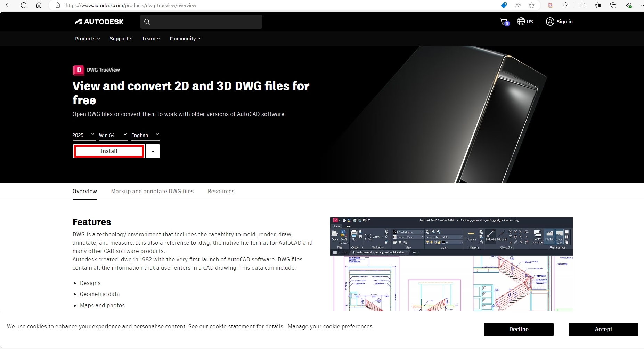This screenshot has width=644, height=349.
Task: Open the DWG TrueView screenshot thumbnail
Action: tap(451, 264)
